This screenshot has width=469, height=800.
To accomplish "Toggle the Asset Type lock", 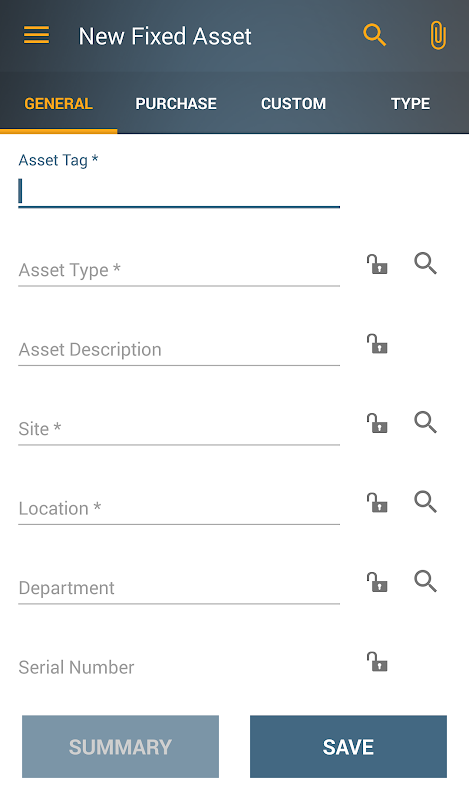I will (x=377, y=264).
